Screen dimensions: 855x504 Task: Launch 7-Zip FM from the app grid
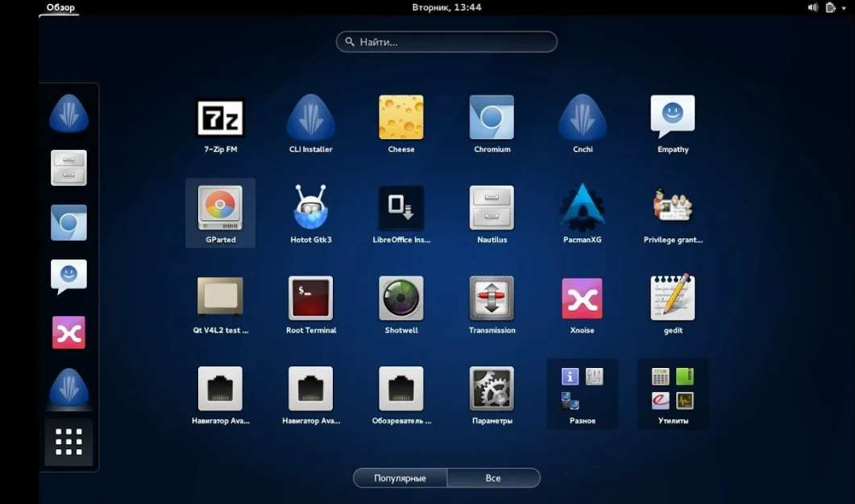click(x=220, y=118)
